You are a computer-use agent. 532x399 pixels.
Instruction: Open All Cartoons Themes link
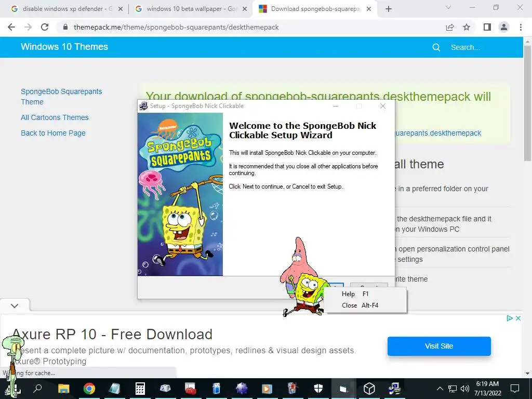(x=55, y=117)
